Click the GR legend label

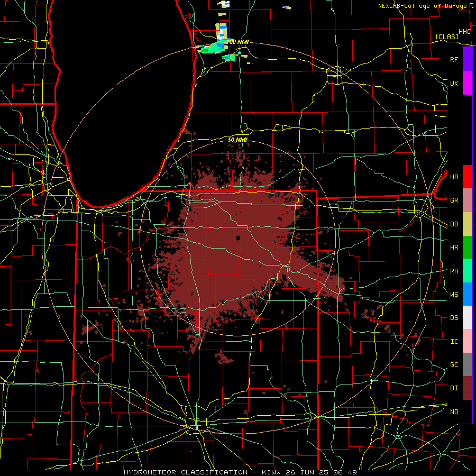(x=454, y=200)
